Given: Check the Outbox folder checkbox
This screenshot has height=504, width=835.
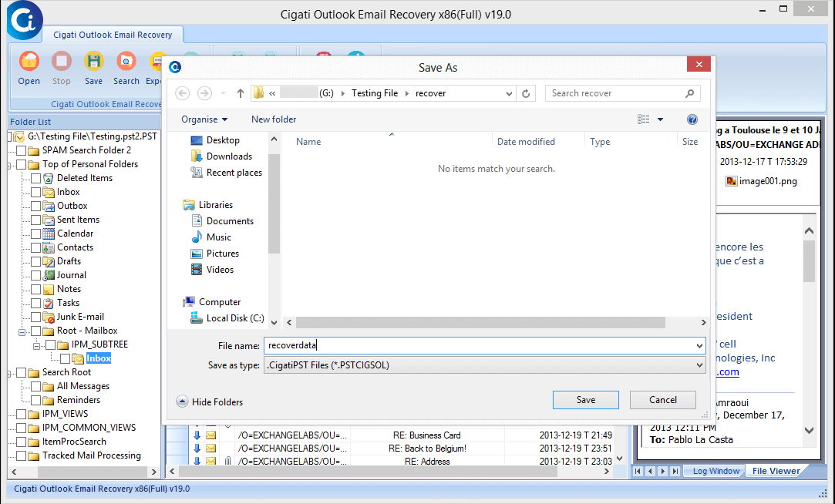Looking at the screenshot, I should (x=35, y=206).
